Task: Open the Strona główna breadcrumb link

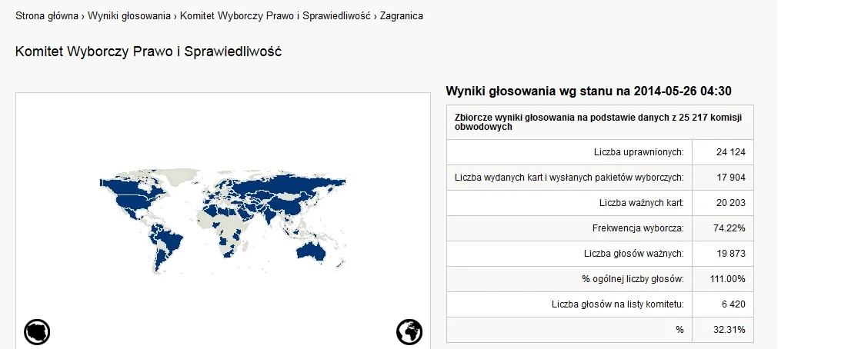Action: coord(46,16)
